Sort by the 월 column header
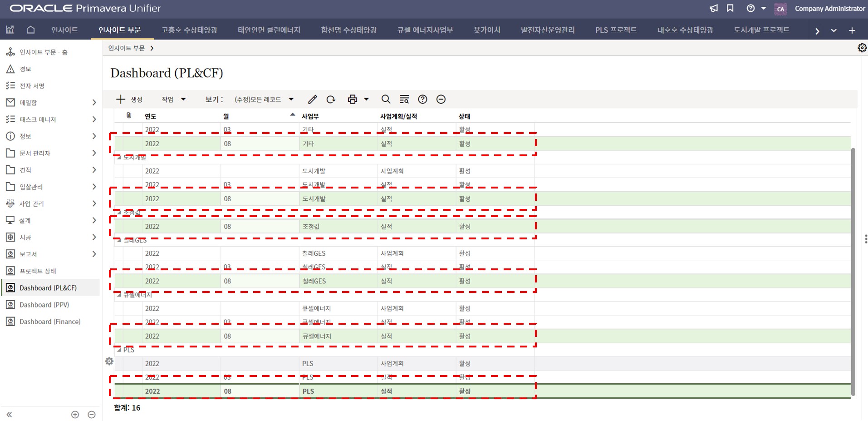Image resolution: width=868 pixels, height=421 pixels. coord(226,116)
